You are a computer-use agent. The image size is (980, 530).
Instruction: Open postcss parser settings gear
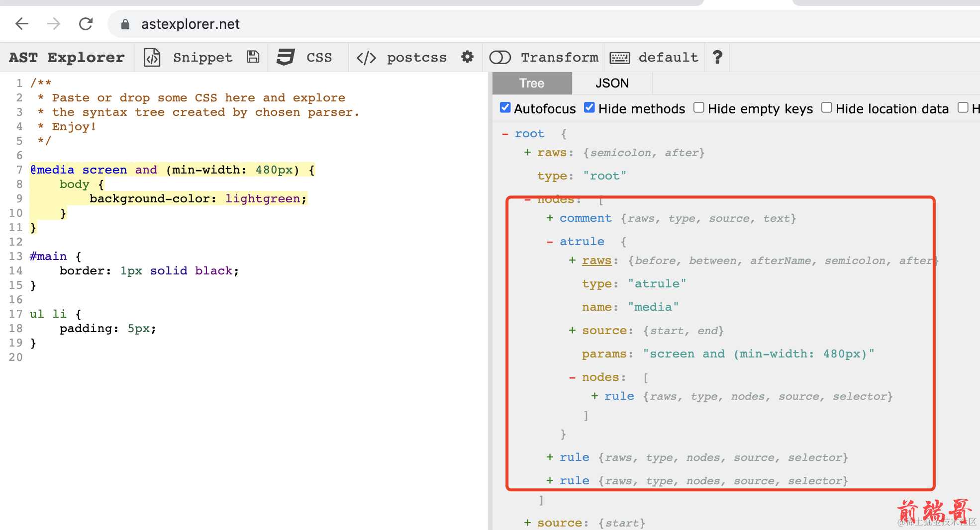pos(467,57)
